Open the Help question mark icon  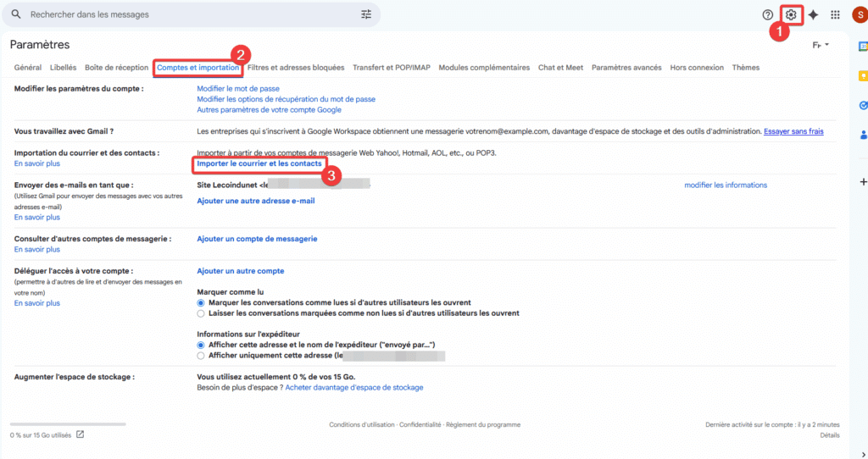tap(768, 14)
